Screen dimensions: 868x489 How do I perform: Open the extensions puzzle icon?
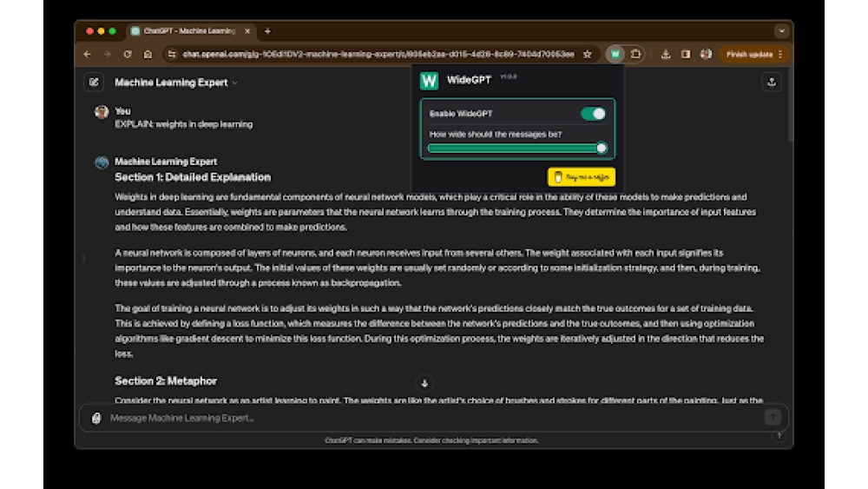(635, 54)
